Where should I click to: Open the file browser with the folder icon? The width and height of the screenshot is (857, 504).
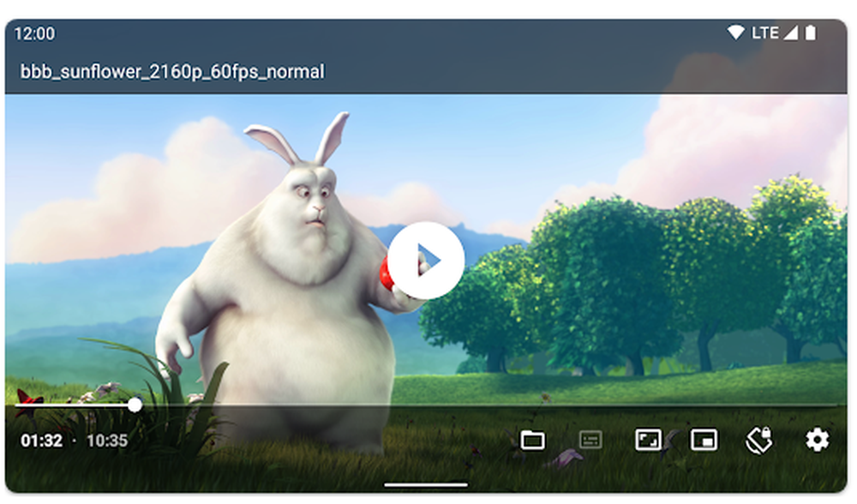tap(533, 439)
